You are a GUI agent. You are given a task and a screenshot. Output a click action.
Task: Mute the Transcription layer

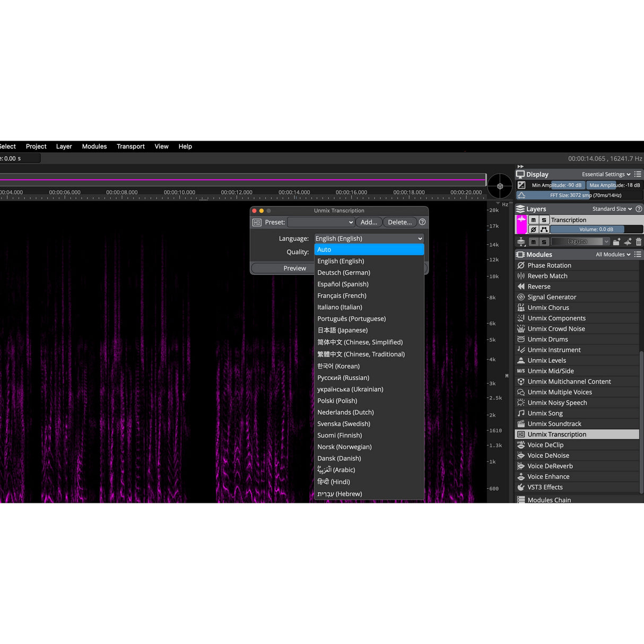(x=534, y=219)
